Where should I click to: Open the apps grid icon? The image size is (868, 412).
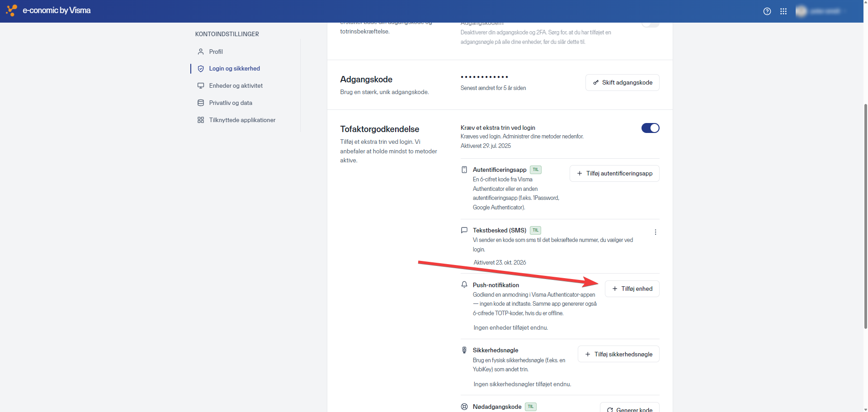point(783,11)
